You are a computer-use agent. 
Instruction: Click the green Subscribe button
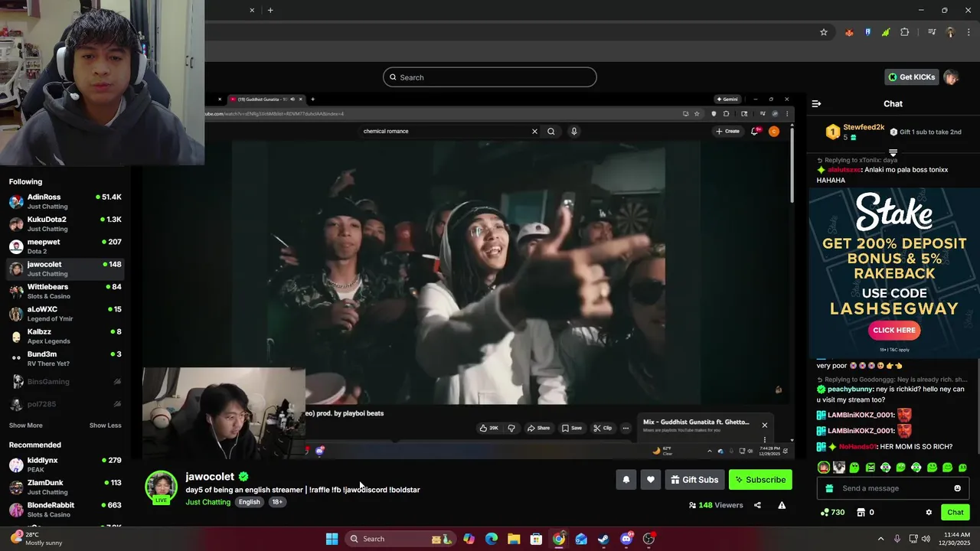point(760,480)
